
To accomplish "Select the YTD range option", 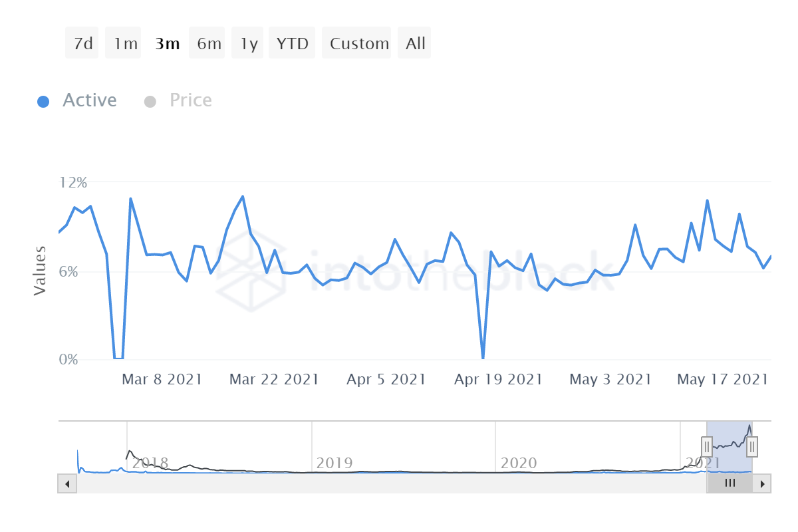I will tap(292, 43).
